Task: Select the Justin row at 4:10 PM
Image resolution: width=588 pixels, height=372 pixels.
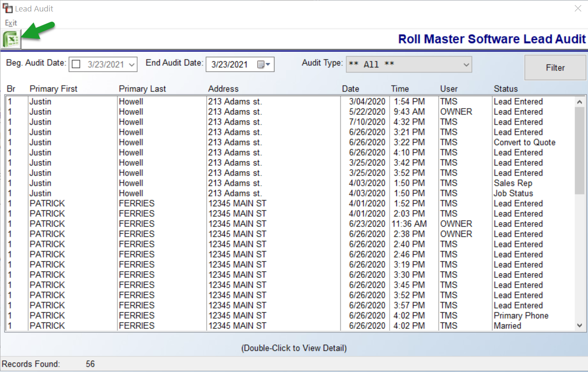Action: [290, 152]
